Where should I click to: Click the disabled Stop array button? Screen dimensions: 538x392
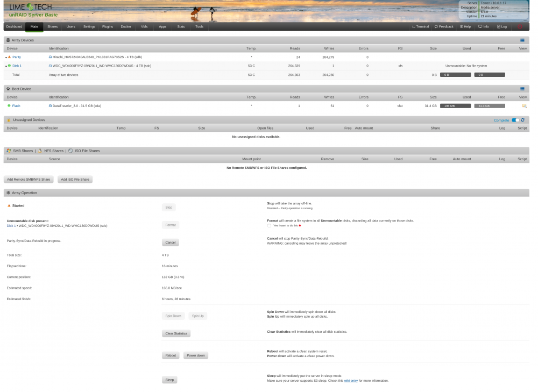tap(169, 207)
